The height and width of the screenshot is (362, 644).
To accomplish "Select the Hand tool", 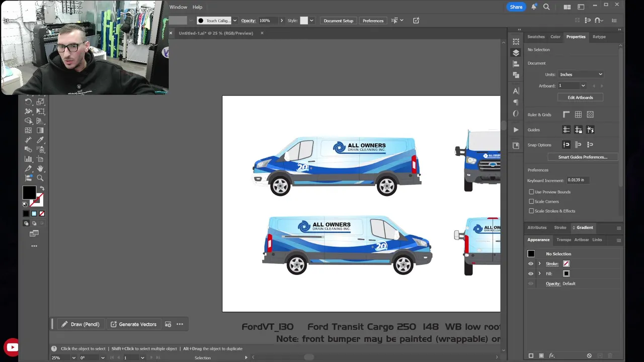I will pos(40,168).
